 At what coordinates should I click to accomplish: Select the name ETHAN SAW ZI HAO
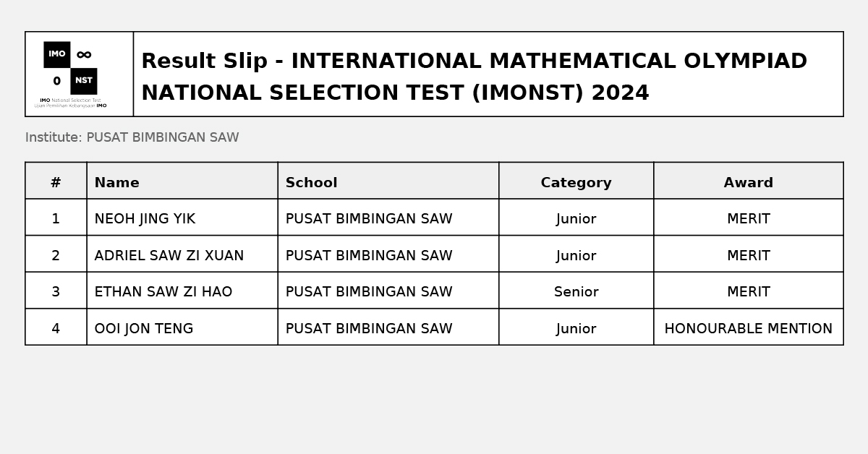tap(163, 292)
